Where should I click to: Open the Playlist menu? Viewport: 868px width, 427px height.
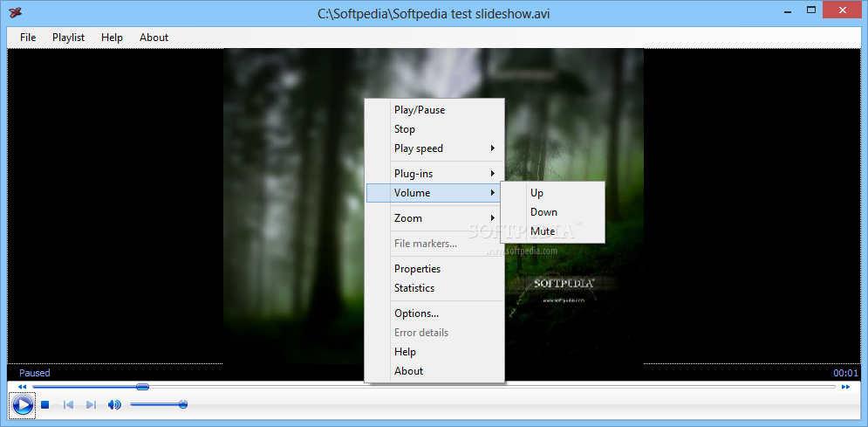69,37
